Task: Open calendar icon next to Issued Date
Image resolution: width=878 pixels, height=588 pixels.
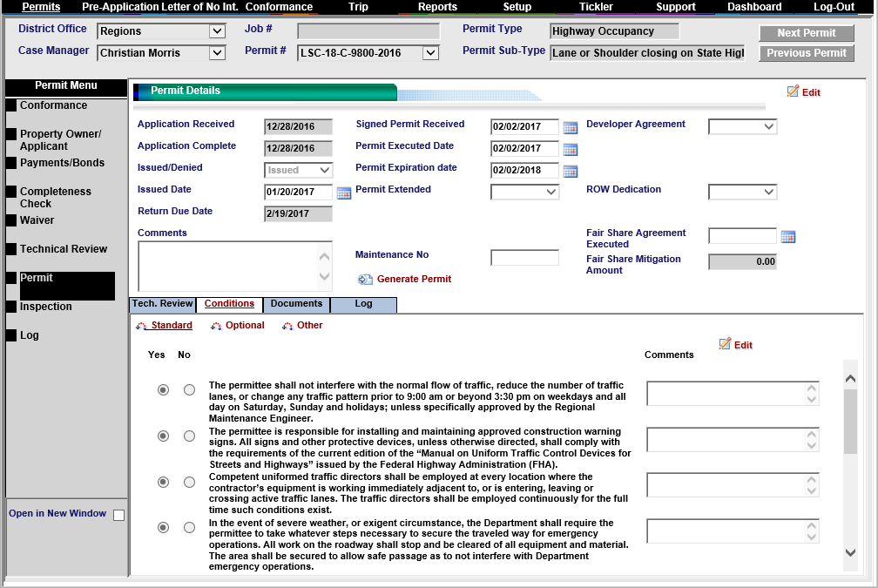Action: click(344, 193)
